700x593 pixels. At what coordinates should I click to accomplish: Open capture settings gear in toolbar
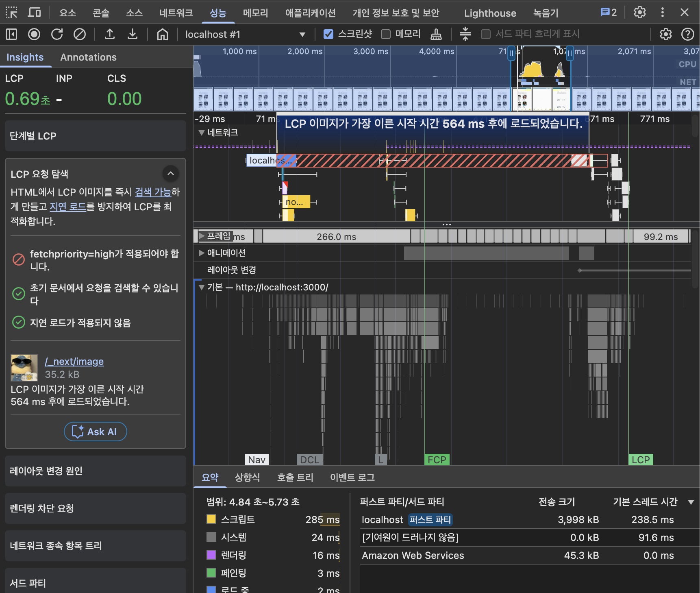pos(665,35)
